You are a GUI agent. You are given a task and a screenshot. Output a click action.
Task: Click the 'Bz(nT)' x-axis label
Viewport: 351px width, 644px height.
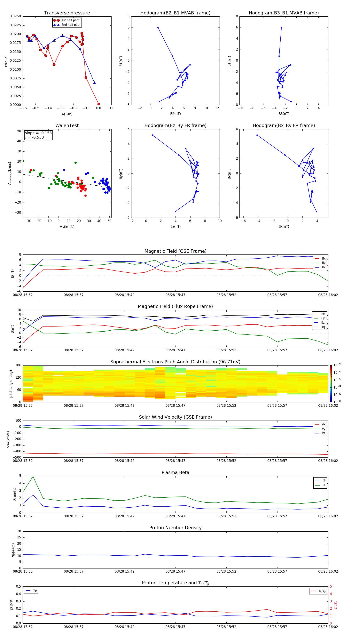pos(175,227)
